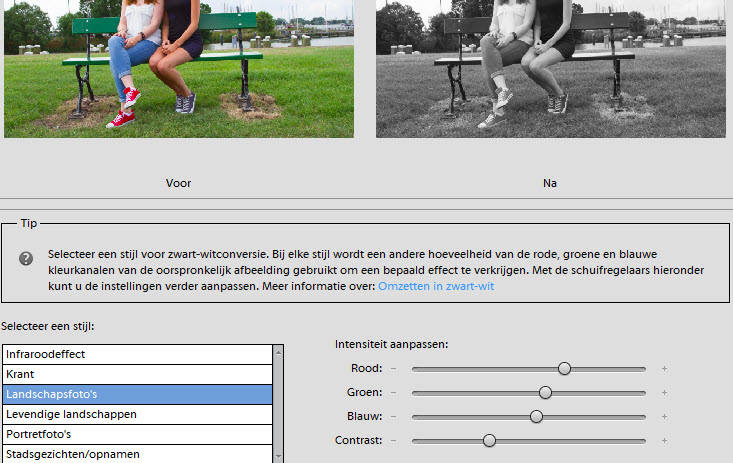This screenshot has width=733, height=463.
Task: Click the plus icon beside Blauw slider
Action: point(664,416)
